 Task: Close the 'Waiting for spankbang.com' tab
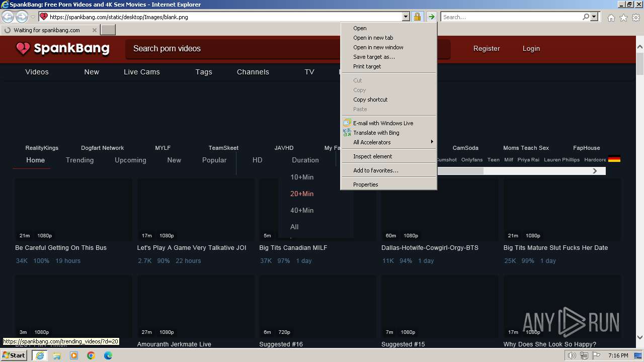(94, 30)
